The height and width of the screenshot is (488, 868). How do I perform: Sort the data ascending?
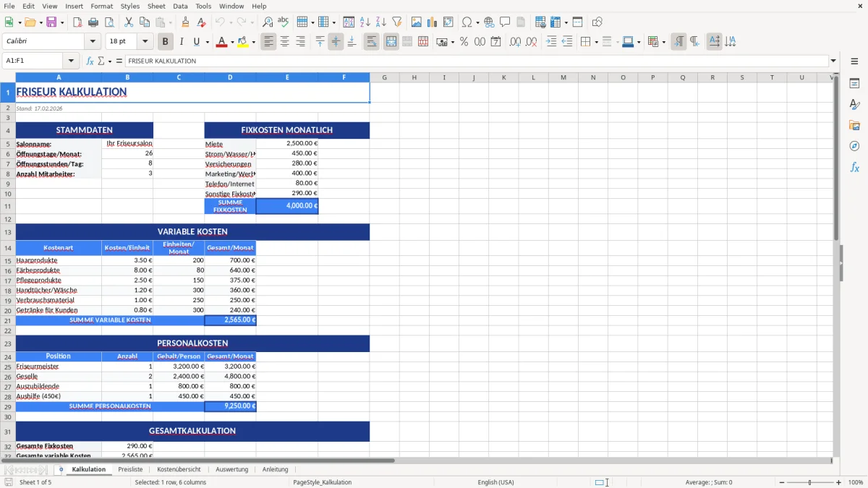pos(365,22)
